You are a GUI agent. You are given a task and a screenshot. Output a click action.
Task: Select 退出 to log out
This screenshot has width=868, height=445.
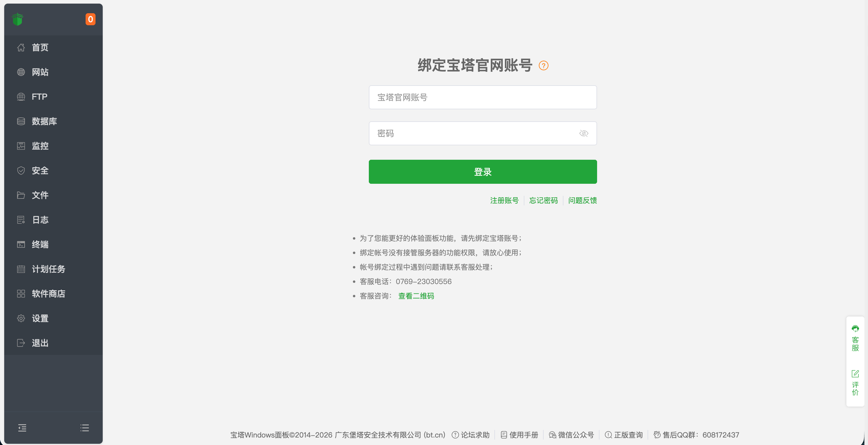coord(53,343)
